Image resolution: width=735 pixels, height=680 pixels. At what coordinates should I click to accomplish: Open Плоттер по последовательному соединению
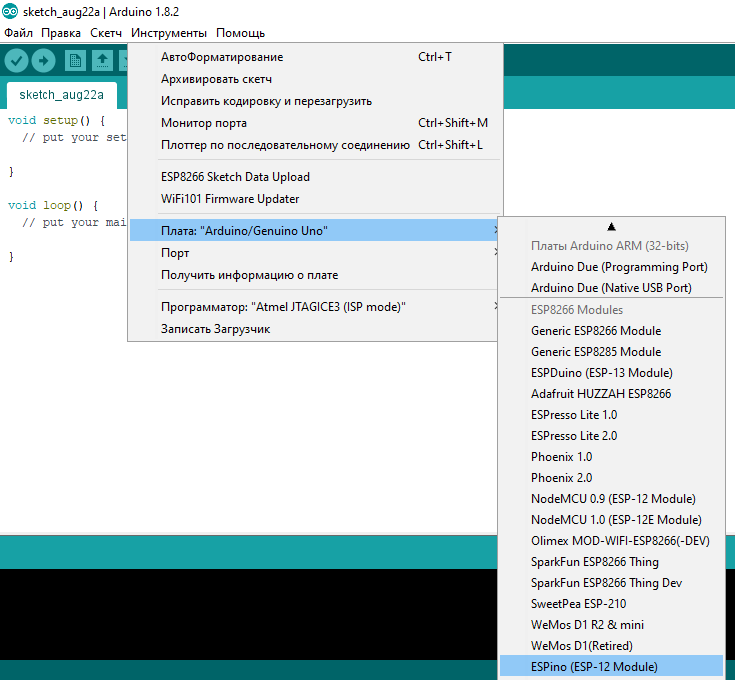(315, 145)
